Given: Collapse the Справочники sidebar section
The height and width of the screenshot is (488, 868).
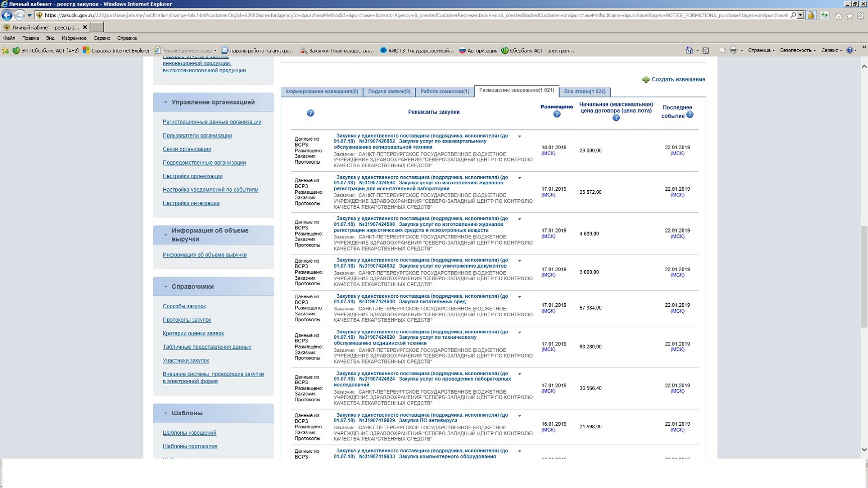Looking at the screenshot, I should tap(165, 287).
